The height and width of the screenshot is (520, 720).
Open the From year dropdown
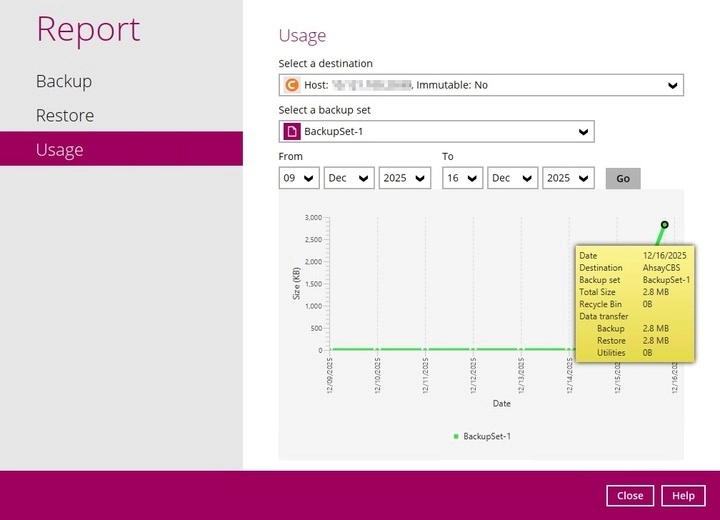click(x=405, y=178)
